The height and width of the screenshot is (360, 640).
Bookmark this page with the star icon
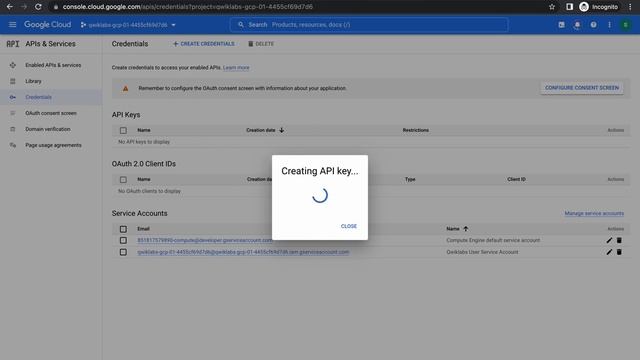tap(552, 7)
